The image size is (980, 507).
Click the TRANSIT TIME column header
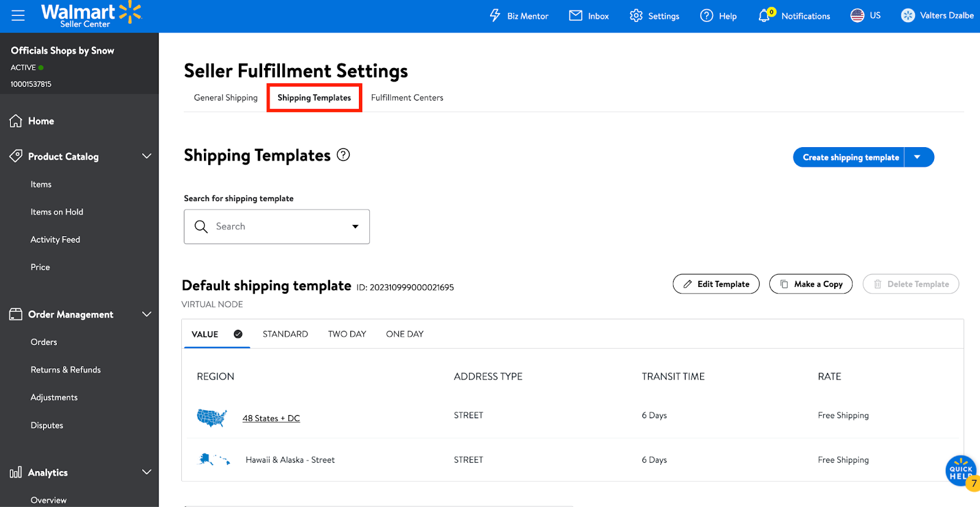point(673,376)
